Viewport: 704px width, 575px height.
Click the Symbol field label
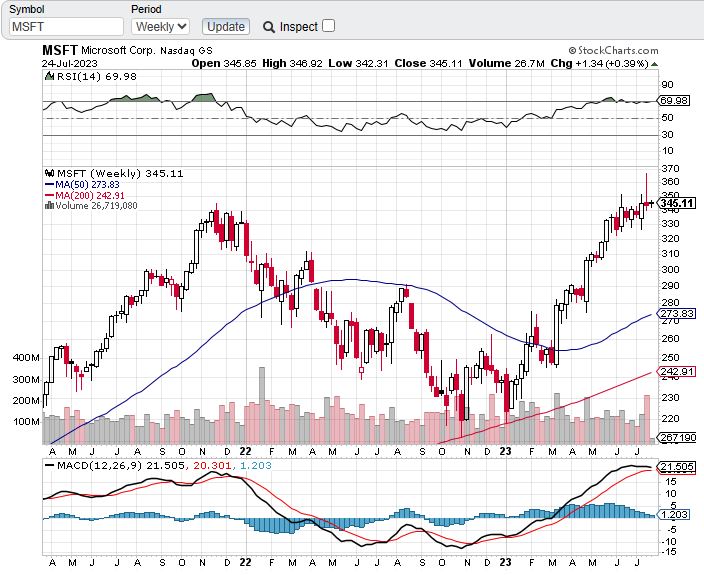[x=27, y=9]
